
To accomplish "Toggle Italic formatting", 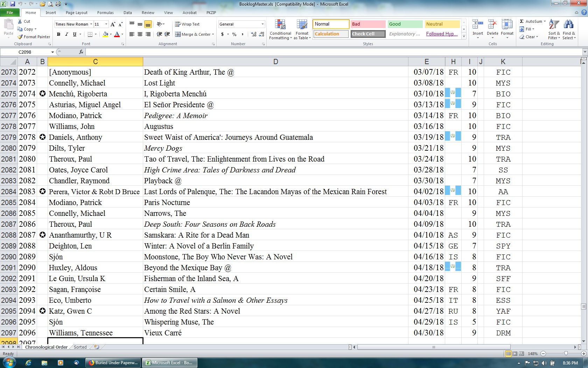I will click(x=66, y=34).
